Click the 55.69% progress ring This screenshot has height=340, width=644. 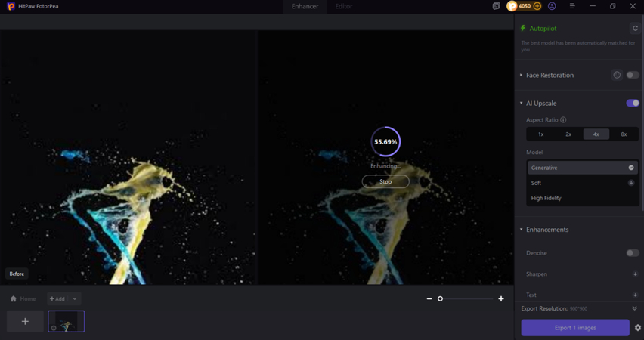pyautogui.click(x=385, y=142)
